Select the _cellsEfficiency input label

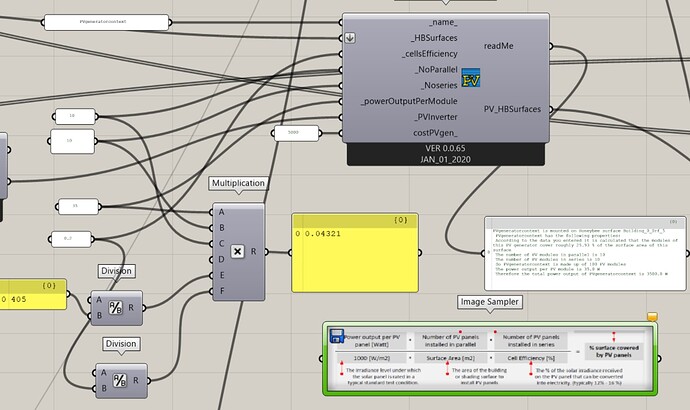tap(429, 54)
